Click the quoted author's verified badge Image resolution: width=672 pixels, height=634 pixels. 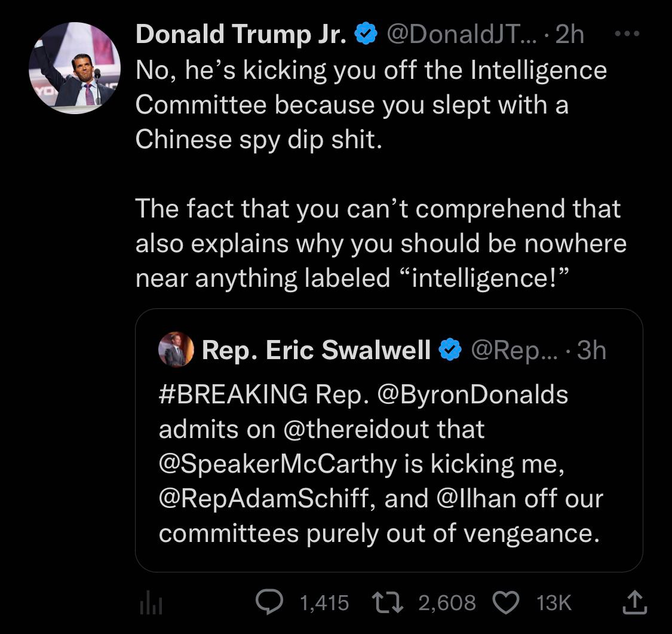coord(450,350)
